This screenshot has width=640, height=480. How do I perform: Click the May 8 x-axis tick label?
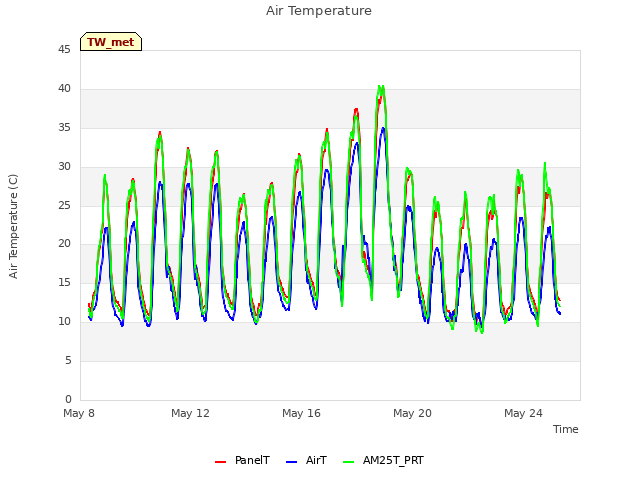79,413
